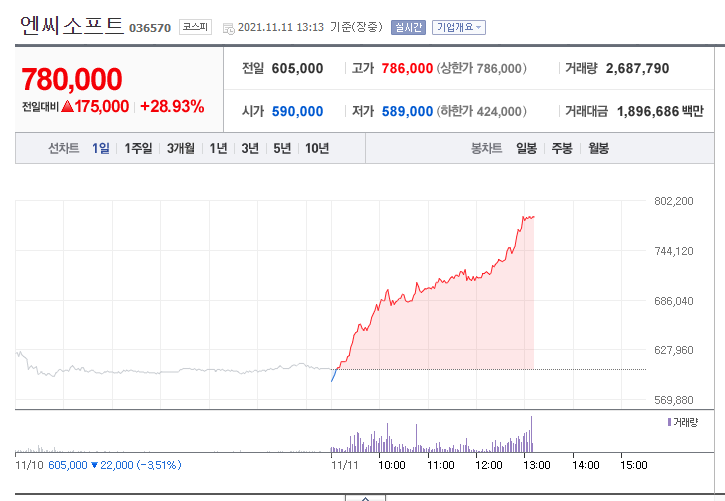725x501 pixels.
Task: Choose the 5년 chart period
Action: coord(282,148)
